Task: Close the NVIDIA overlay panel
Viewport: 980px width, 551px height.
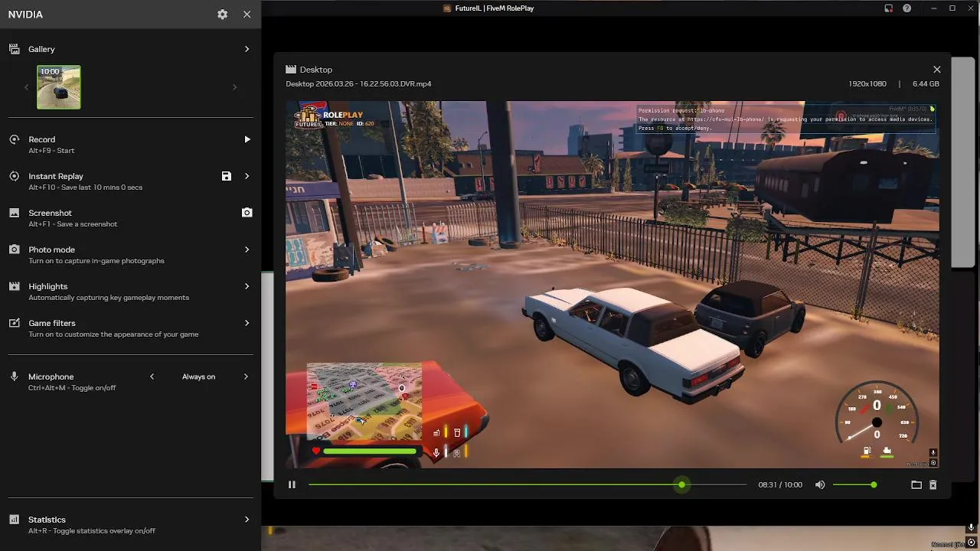Action: (x=247, y=15)
